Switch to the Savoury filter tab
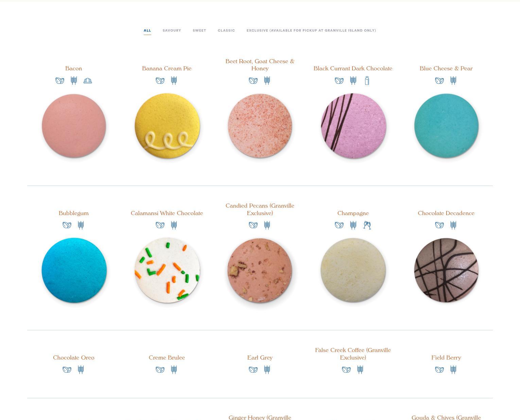Image resolution: width=520 pixels, height=420 pixels. pos(172,30)
